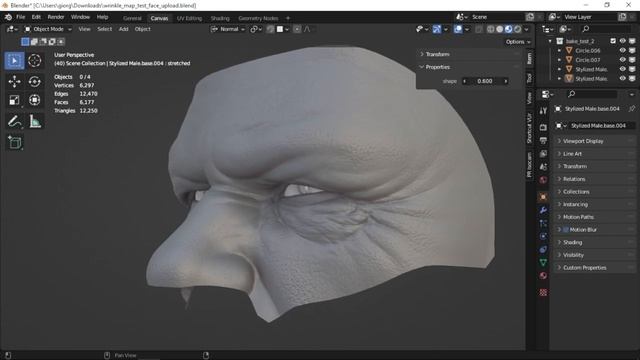Hide Circle.006 using its eye icon

(622, 50)
